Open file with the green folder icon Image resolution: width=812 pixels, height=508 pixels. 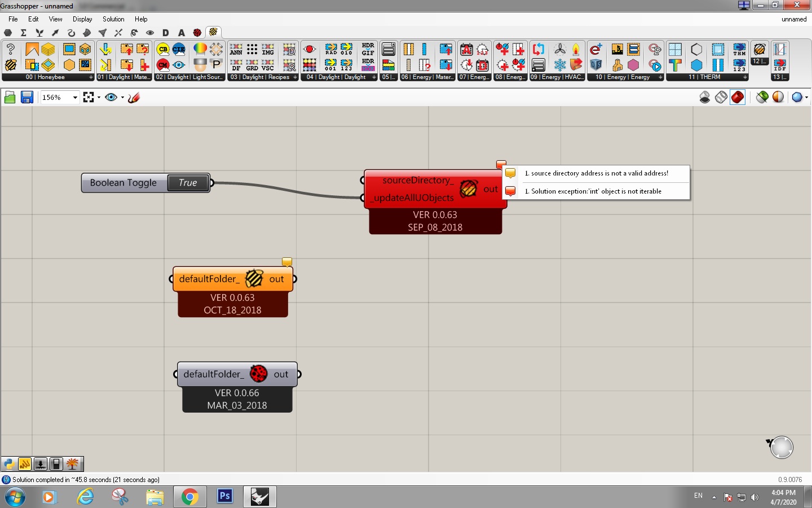10,97
